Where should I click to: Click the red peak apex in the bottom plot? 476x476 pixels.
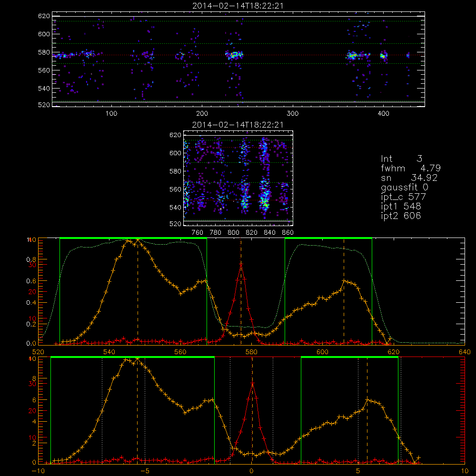tap(252, 383)
